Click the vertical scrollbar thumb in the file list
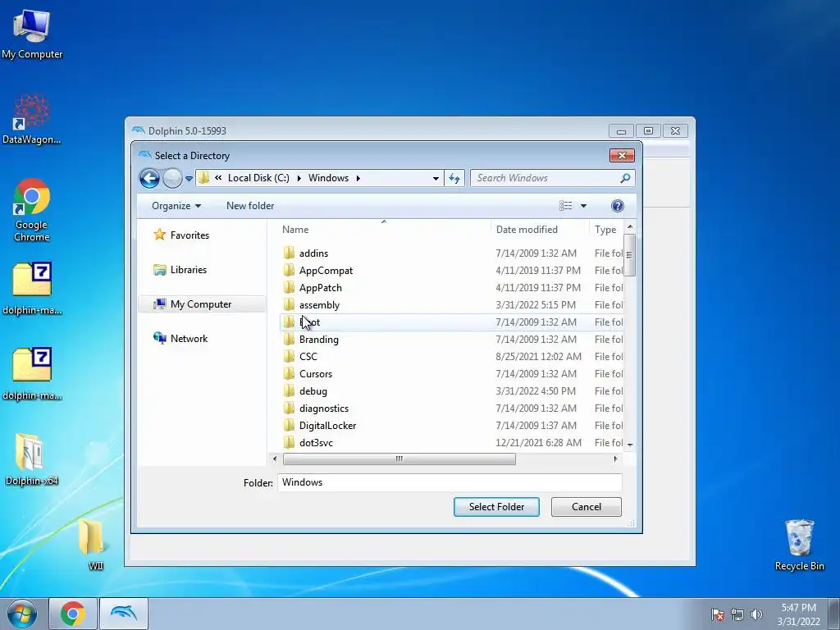Screen dimensions: 840x630 click(629, 255)
